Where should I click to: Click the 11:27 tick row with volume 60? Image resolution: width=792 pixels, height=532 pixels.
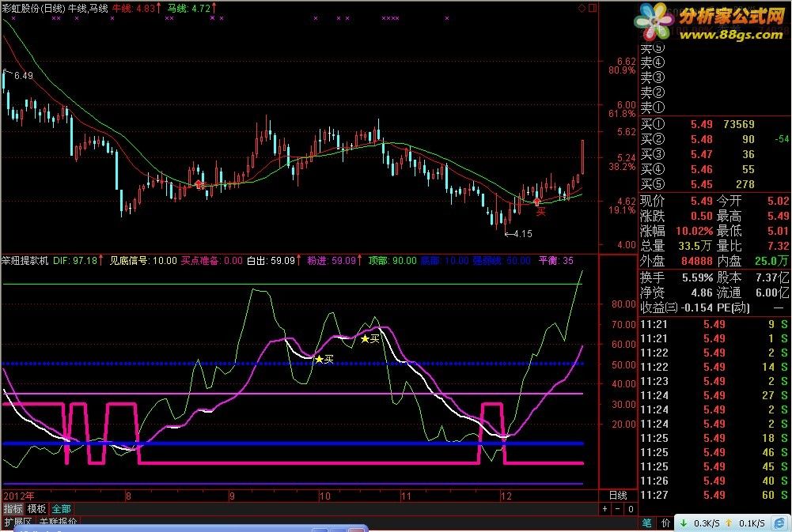[714, 495]
